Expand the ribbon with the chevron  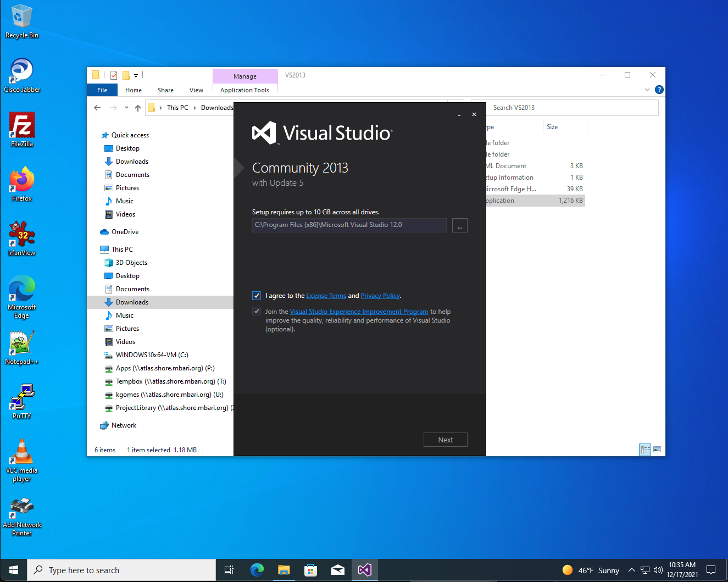647,90
